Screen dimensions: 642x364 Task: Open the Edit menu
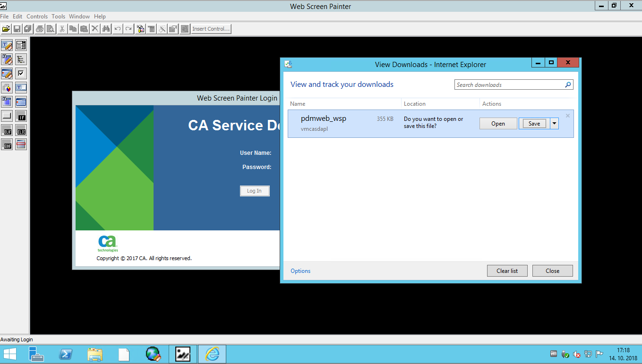17,17
